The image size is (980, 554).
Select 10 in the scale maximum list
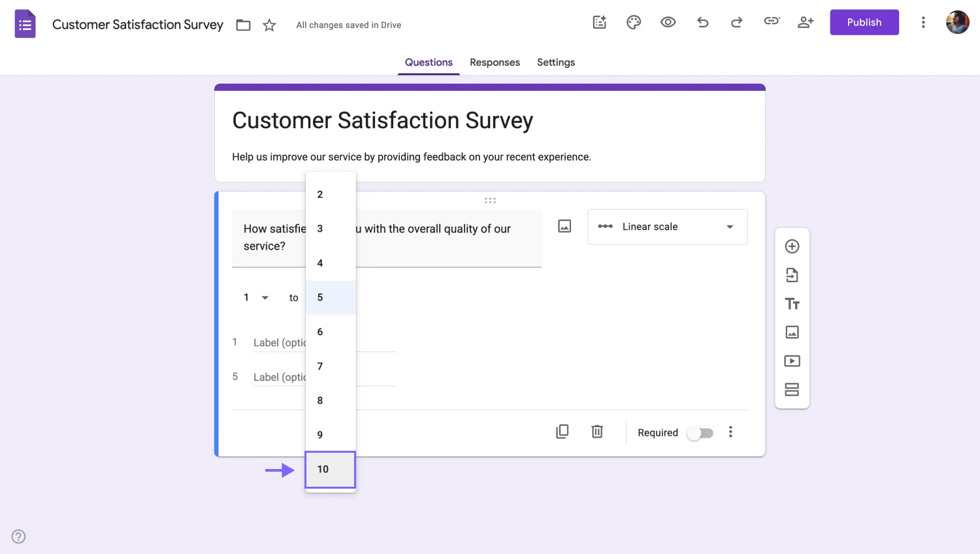330,469
